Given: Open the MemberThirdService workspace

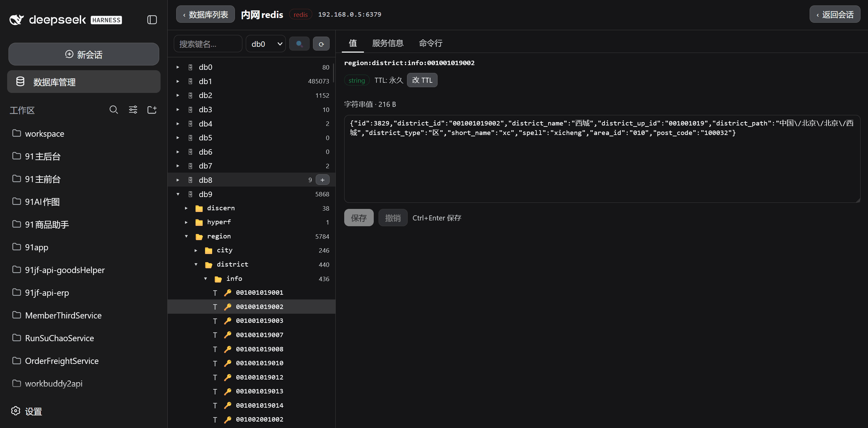Looking at the screenshot, I should coord(84,315).
